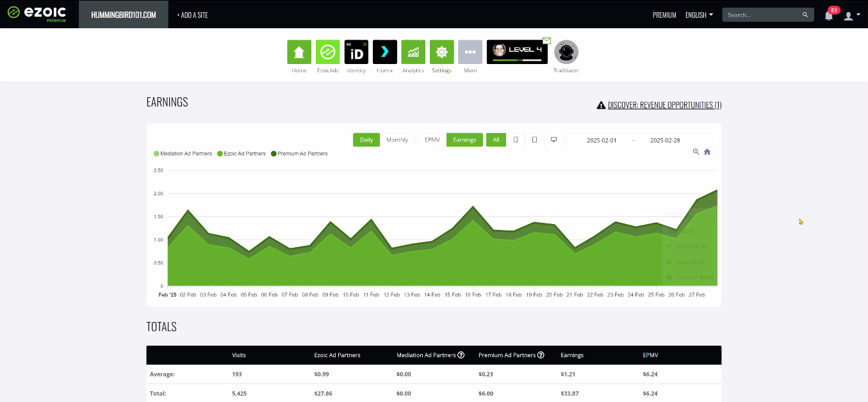This screenshot has width=868, height=402.
Task: Open the Humix icon
Action: pyautogui.click(x=385, y=52)
